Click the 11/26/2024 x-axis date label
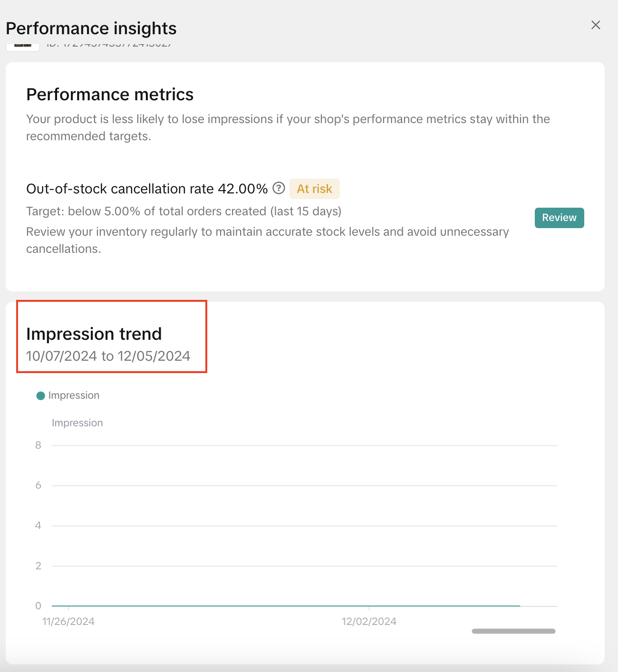This screenshot has height=672, width=618. coord(68,621)
